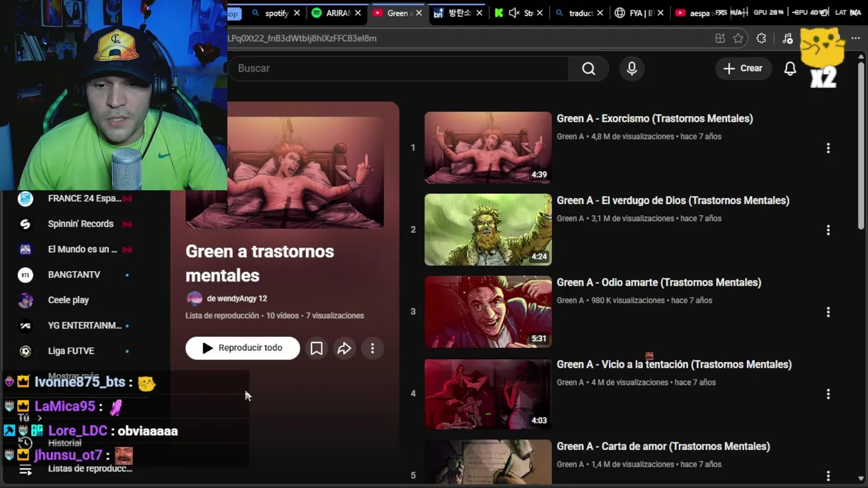Screen dimensions: 868x488
Task: Open options menu for Exorcismo video
Action: coord(828,148)
